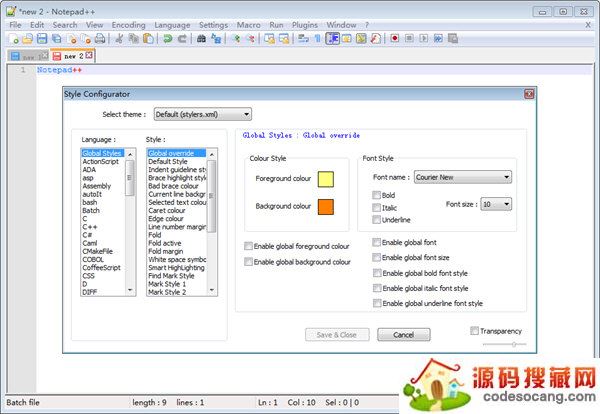Click the Stop recording macro icon
This screenshot has height=414, width=600.
point(409,39)
